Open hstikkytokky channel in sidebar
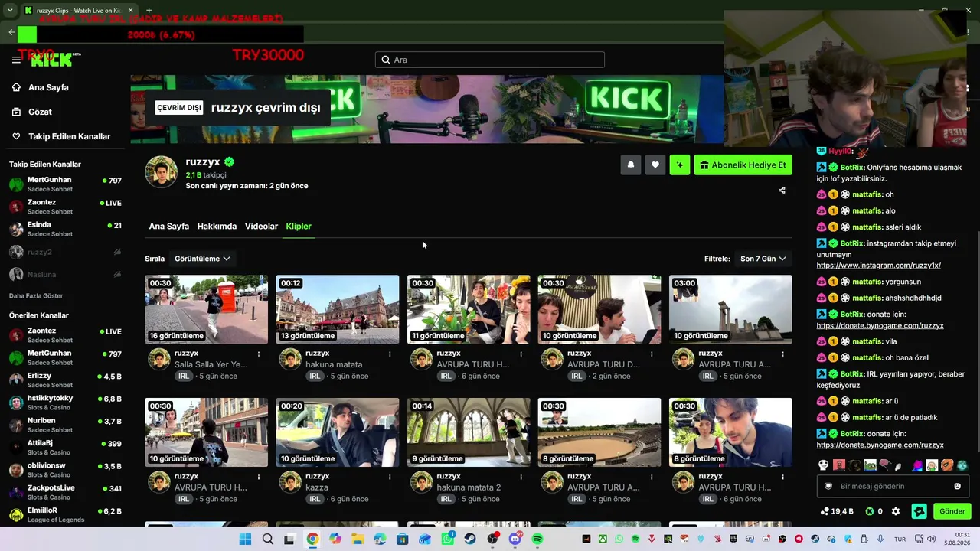The width and height of the screenshot is (980, 551). (65, 403)
